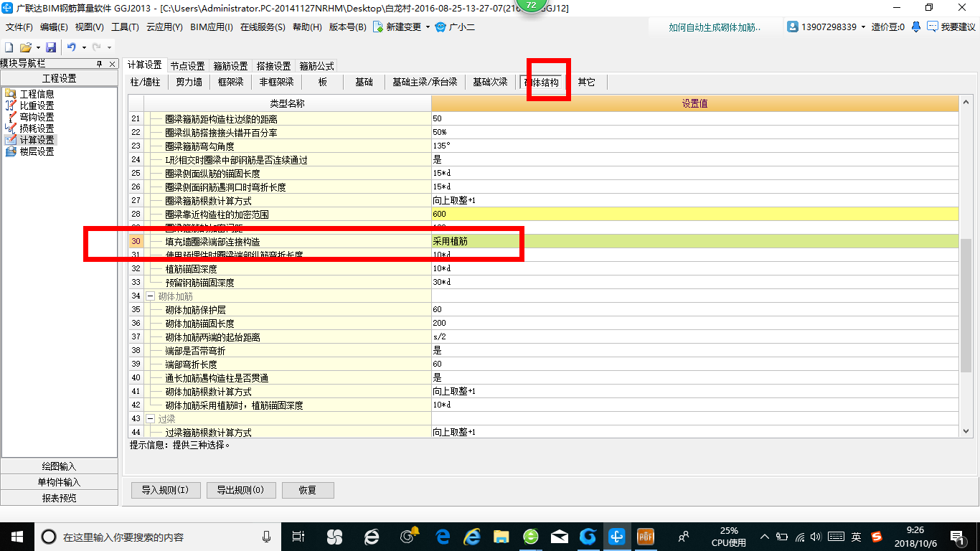Select the 其它 component tab

tap(586, 82)
